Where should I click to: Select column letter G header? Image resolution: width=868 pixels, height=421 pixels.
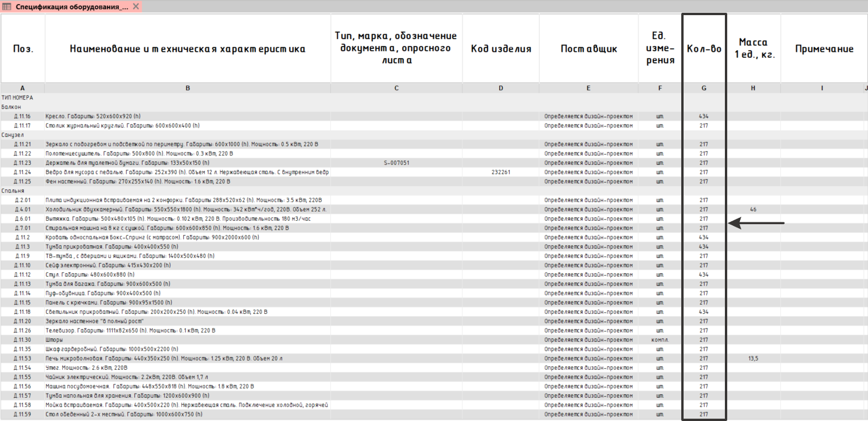click(704, 88)
